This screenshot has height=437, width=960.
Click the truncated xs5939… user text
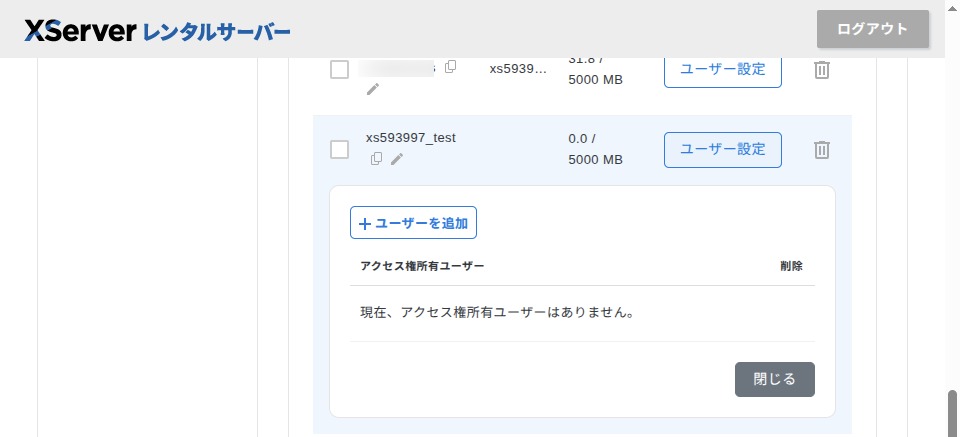pos(518,69)
